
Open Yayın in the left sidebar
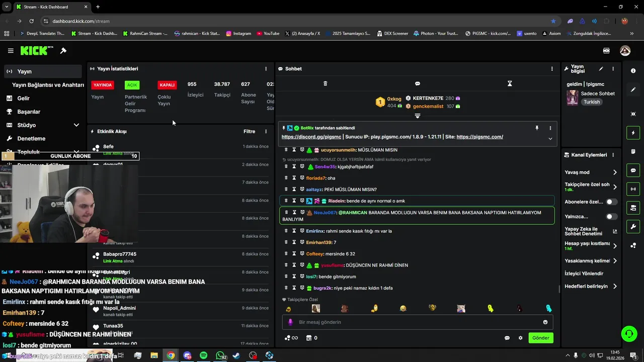tap(43, 71)
